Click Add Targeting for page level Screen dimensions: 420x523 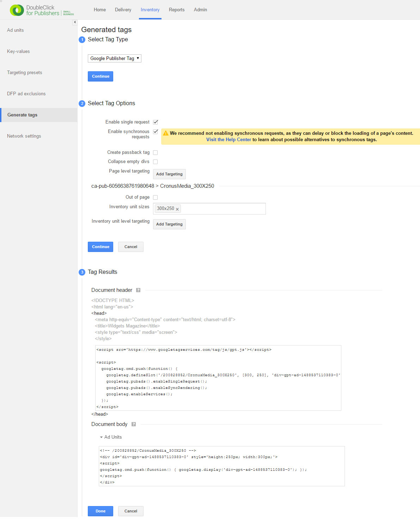tap(169, 174)
